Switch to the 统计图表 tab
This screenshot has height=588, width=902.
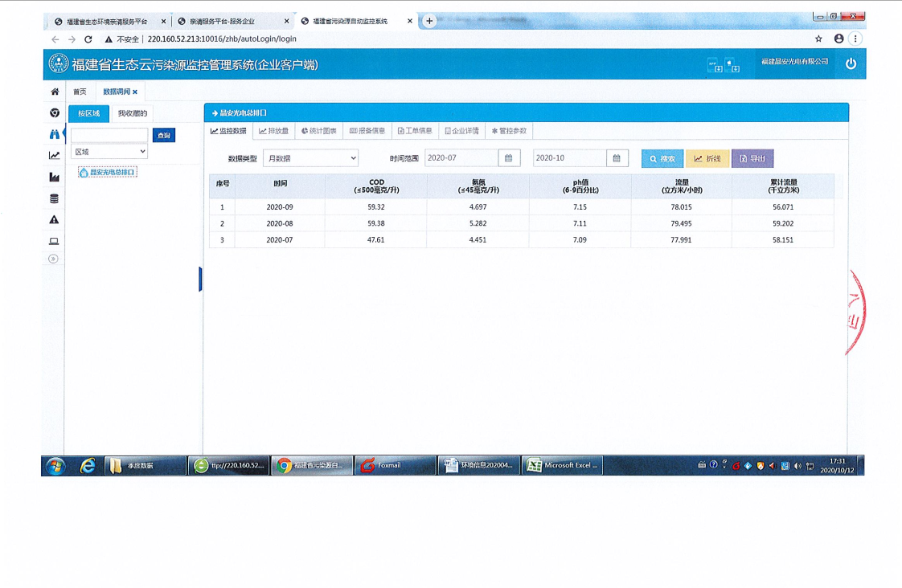point(319,131)
